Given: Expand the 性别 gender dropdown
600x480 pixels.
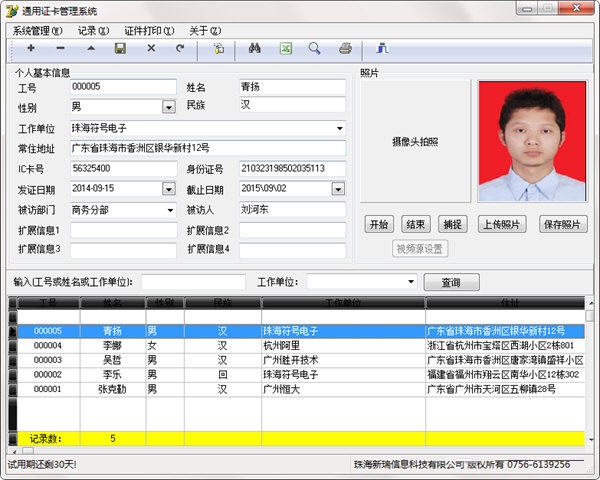Looking at the screenshot, I should (168, 107).
